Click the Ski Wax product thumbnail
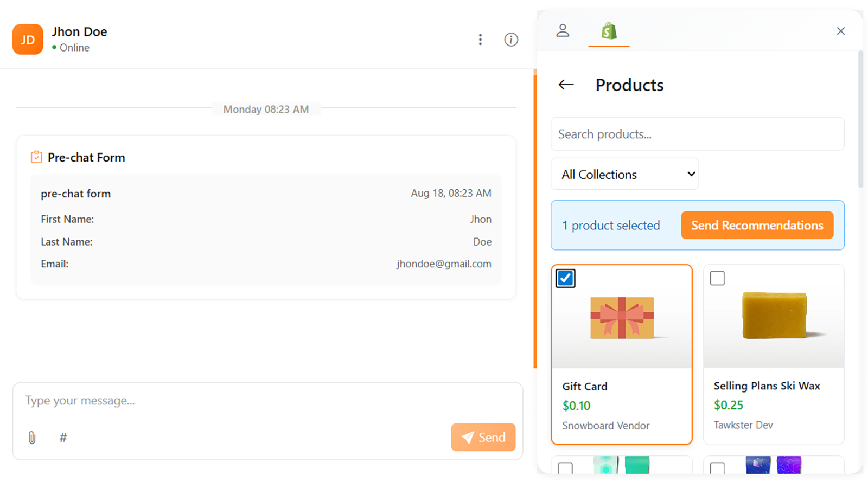Screen dimensions: 868x488 click(x=774, y=316)
